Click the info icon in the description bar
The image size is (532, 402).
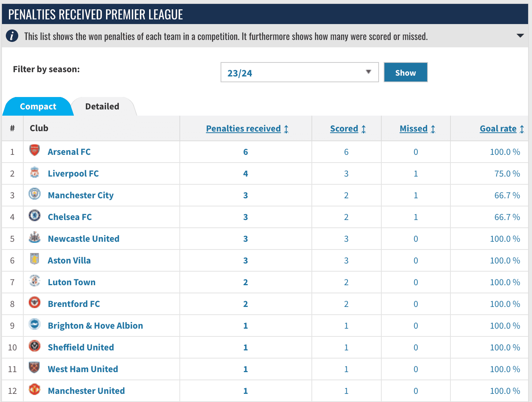click(x=12, y=36)
